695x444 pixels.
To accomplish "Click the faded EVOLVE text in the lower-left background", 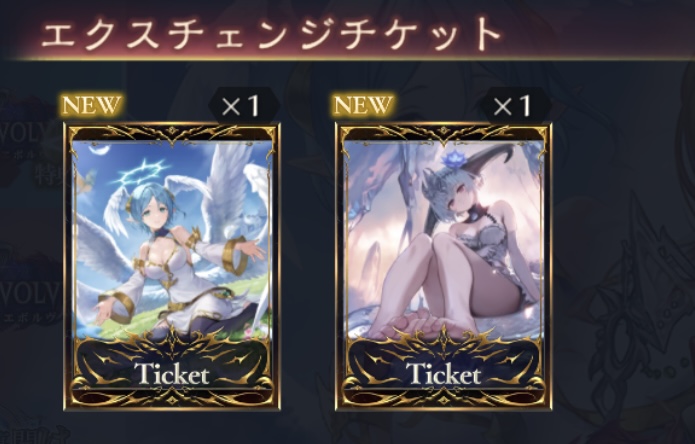I will coord(29,294).
